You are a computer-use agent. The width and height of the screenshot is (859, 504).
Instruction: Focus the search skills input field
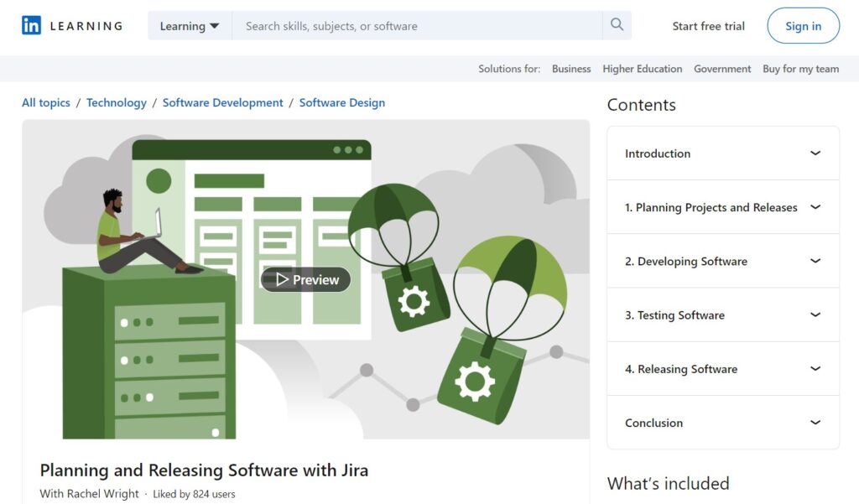pos(418,26)
